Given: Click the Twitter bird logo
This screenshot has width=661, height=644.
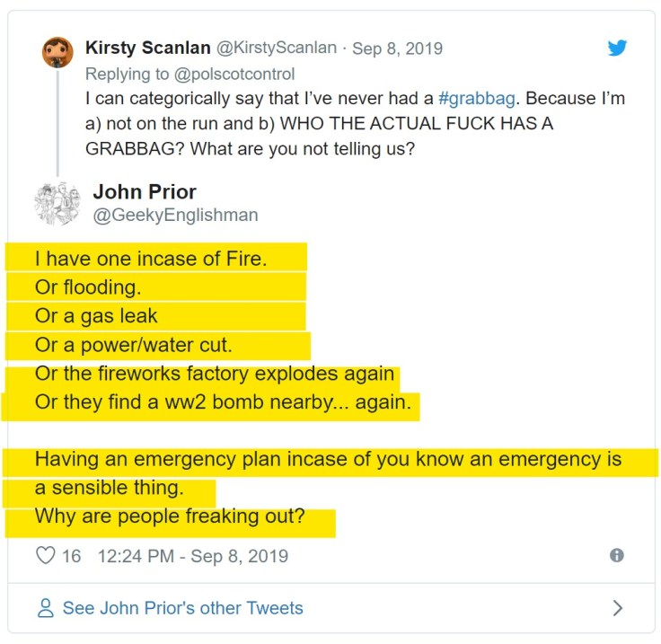Looking at the screenshot, I should point(617,48).
